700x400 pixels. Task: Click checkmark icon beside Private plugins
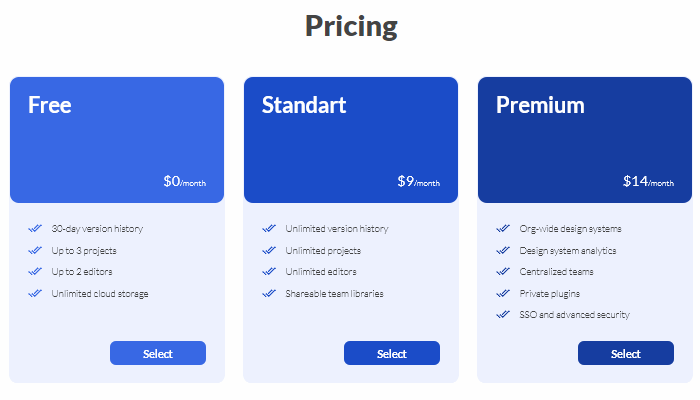tap(503, 294)
